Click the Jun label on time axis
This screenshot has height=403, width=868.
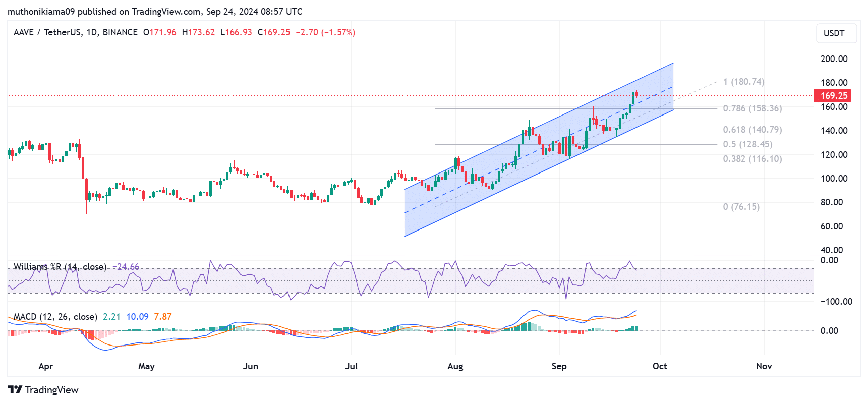pos(250,366)
